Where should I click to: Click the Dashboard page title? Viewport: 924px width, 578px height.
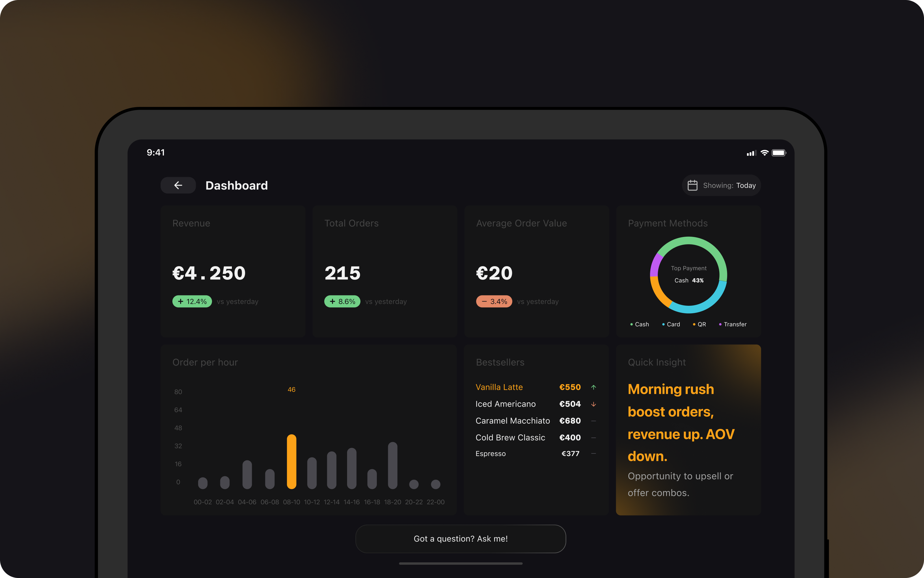(237, 186)
